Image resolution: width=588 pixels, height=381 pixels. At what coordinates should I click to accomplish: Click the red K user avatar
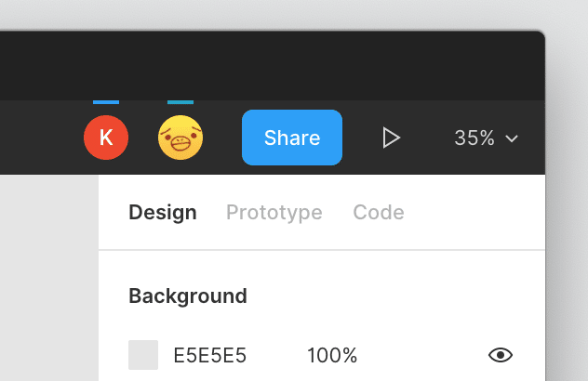coord(106,138)
